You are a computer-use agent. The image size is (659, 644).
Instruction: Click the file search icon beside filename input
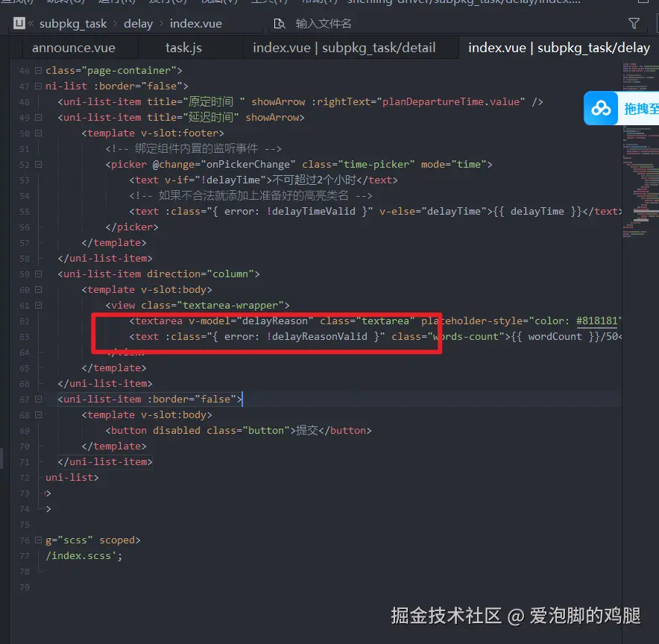click(x=279, y=24)
